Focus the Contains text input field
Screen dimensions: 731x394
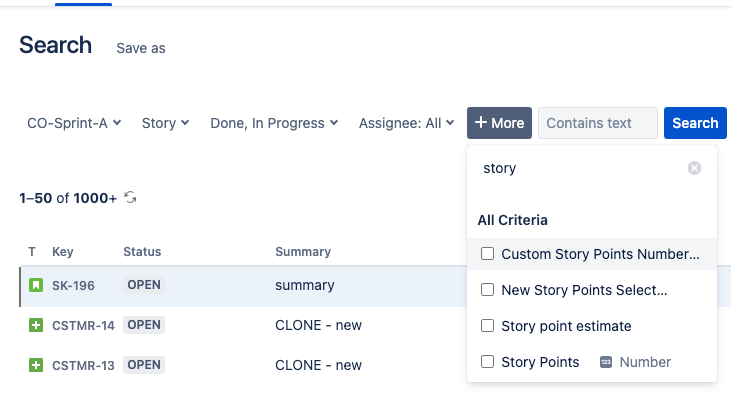[598, 123]
